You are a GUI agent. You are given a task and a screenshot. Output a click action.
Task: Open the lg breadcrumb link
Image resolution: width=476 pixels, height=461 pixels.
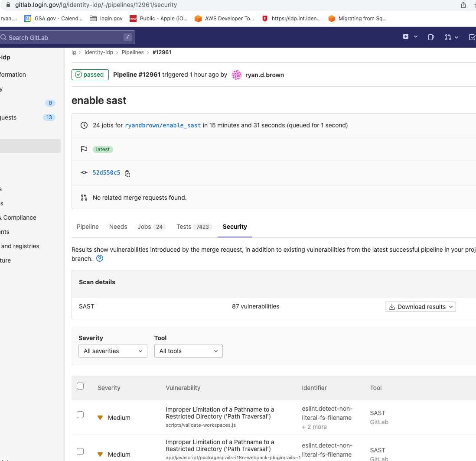tap(74, 52)
